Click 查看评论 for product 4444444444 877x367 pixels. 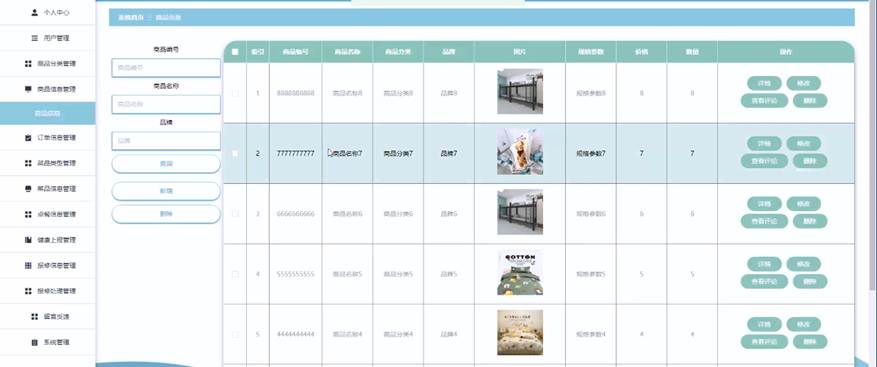pos(764,342)
